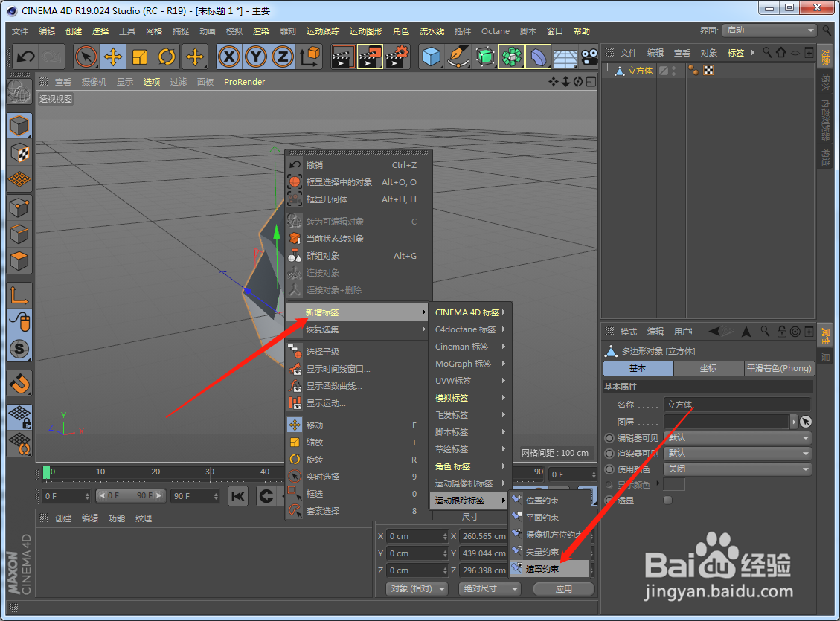The height and width of the screenshot is (621, 840).
Task: Open viewport ProRender menu
Action: click(x=244, y=82)
